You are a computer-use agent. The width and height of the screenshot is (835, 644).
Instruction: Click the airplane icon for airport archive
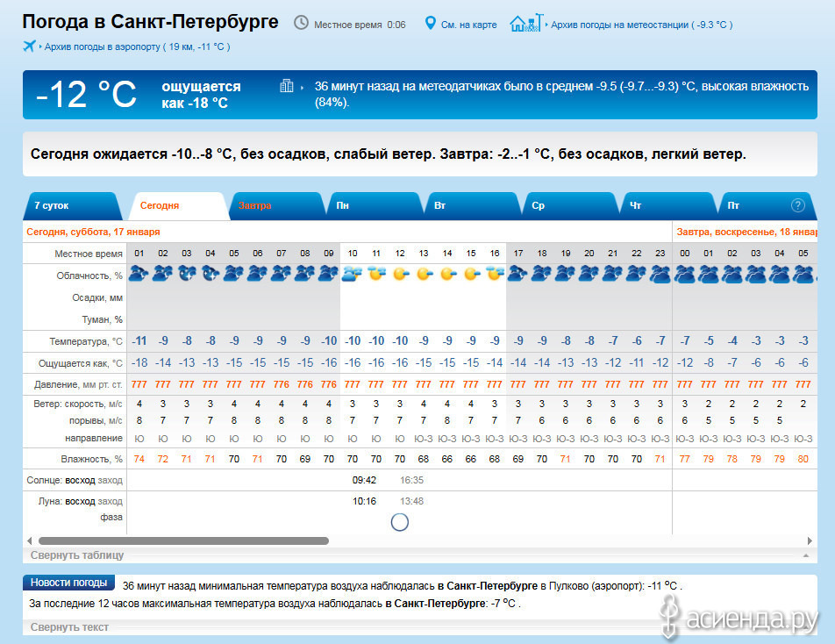(x=31, y=46)
